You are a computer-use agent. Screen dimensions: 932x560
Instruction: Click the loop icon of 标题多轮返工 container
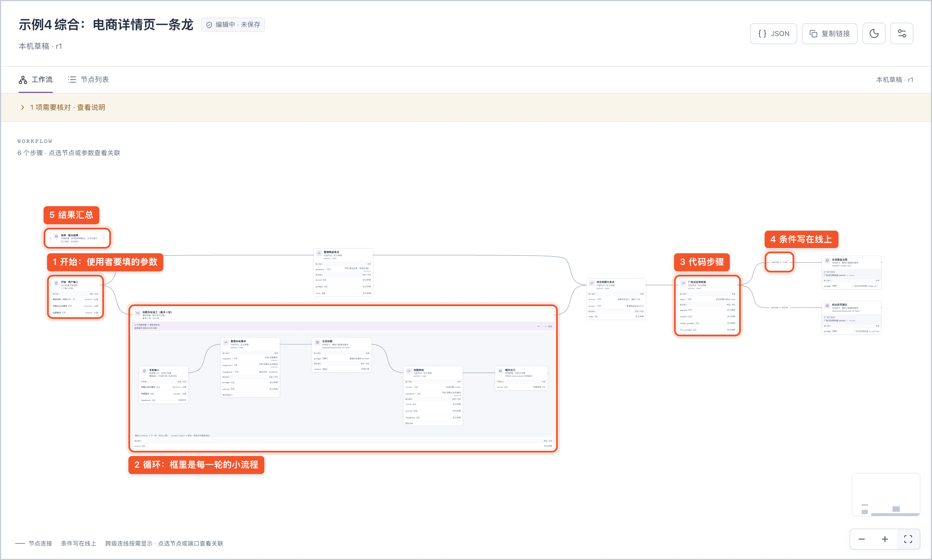[138, 313]
